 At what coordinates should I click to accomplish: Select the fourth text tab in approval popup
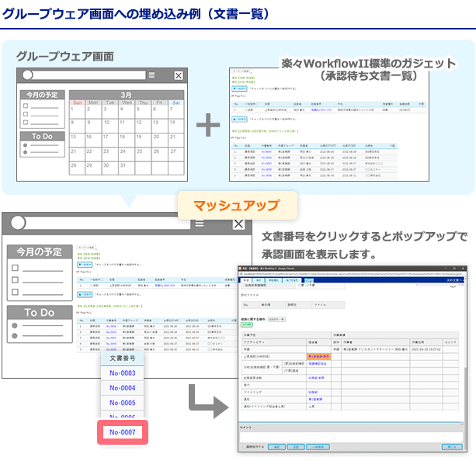pos(292,280)
